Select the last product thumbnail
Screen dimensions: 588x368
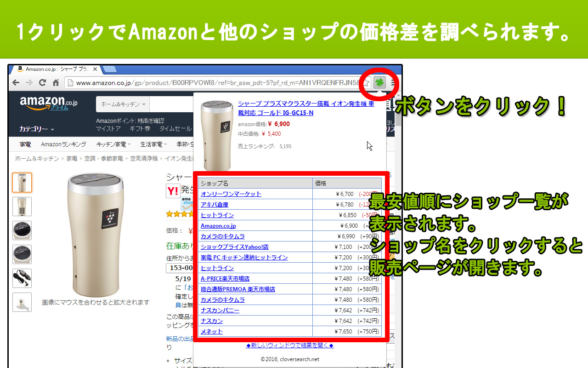[x=22, y=302]
